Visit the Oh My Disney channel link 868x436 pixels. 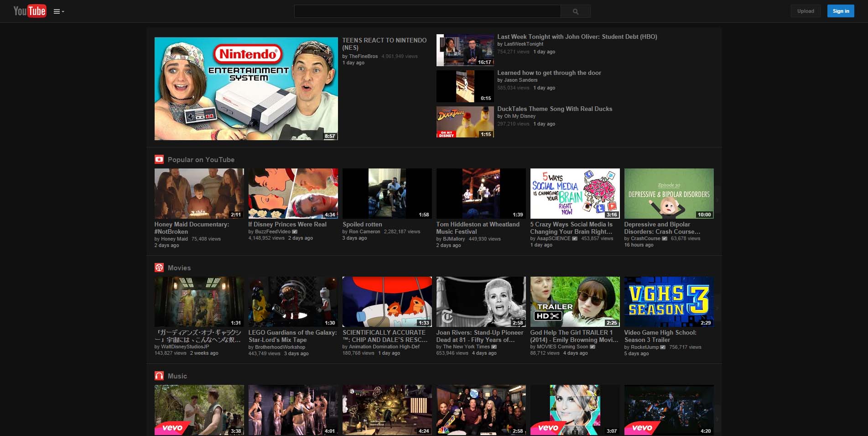pyautogui.click(x=520, y=116)
